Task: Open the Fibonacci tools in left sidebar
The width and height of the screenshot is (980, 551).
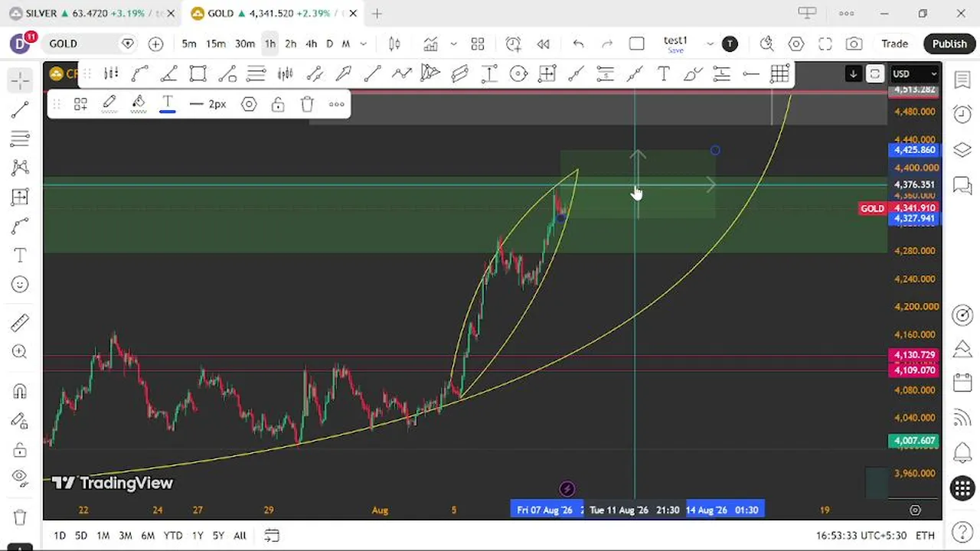Action: coord(21,139)
